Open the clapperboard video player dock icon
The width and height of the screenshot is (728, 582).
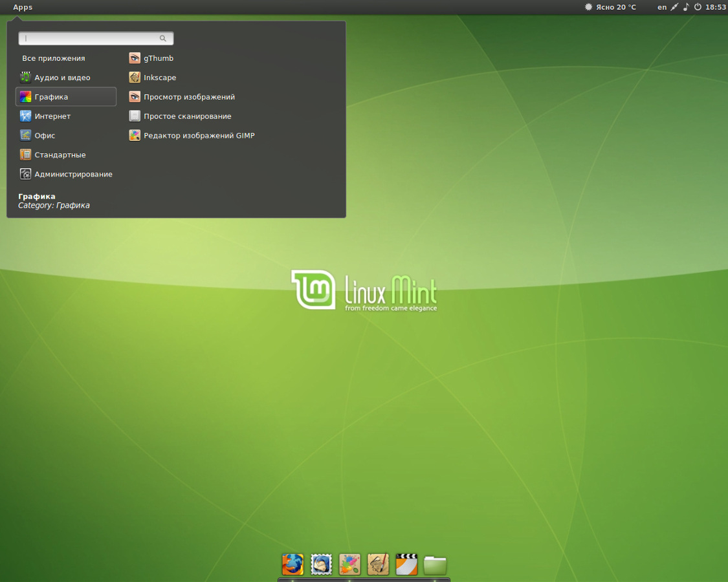[x=406, y=565]
